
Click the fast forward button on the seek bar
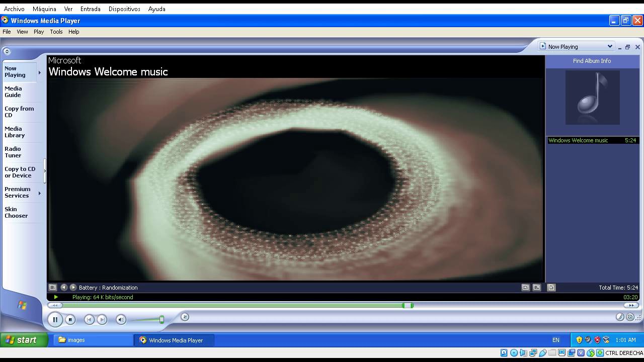tap(631, 305)
